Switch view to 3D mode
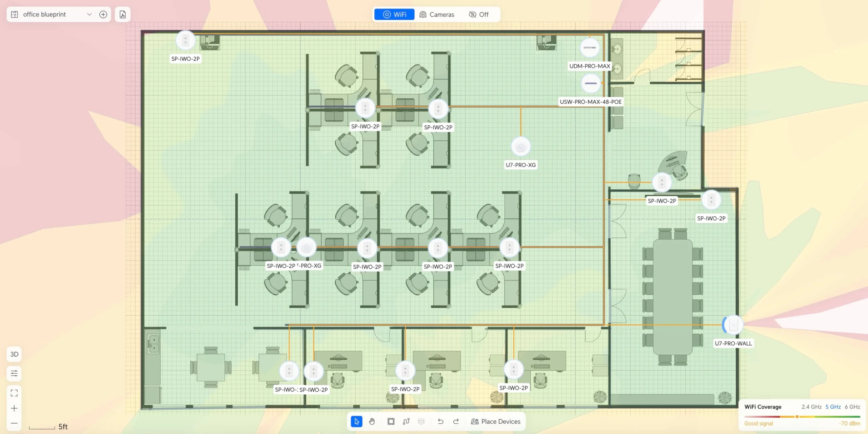 (14, 354)
